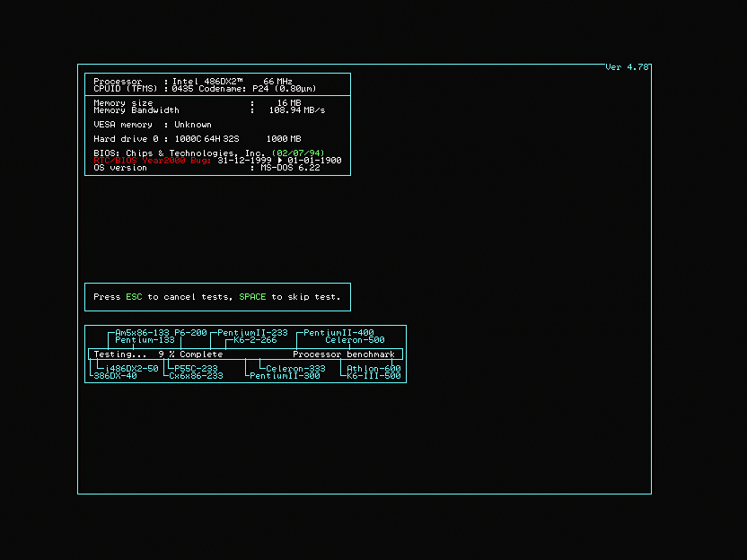Image resolution: width=747 pixels, height=560 pixels.
Task: Select the "BIOS: Chips & Technologies, Inc." text
Action: point(180,153)
